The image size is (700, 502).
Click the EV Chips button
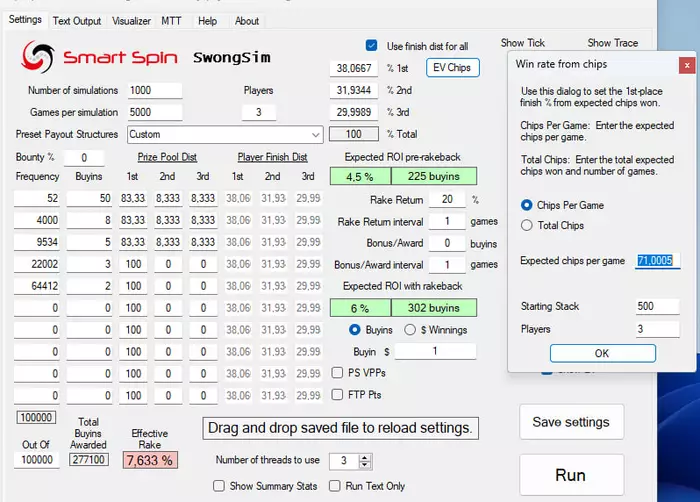pos(452,67)
